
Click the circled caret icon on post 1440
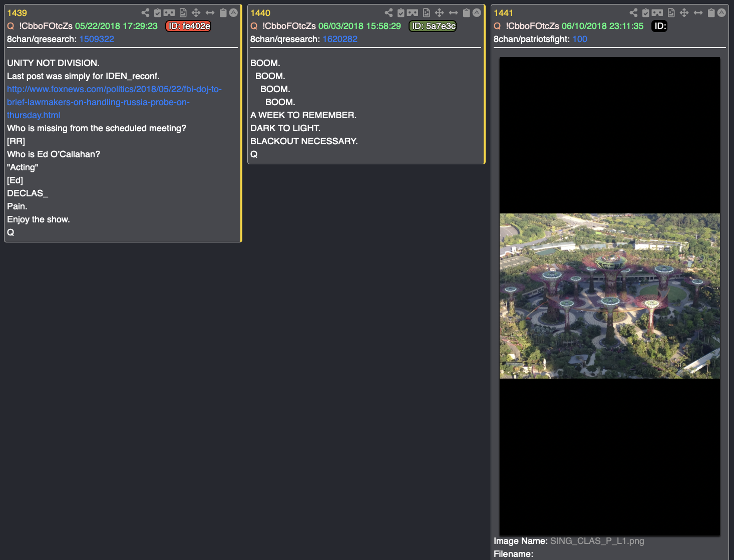477,13
